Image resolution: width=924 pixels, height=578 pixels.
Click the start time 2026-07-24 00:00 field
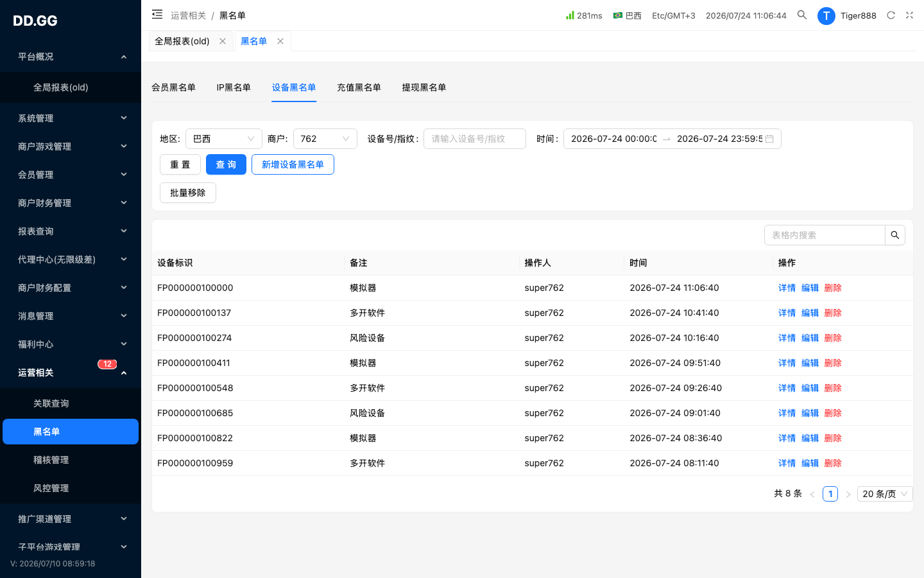[x=613, y=139]
